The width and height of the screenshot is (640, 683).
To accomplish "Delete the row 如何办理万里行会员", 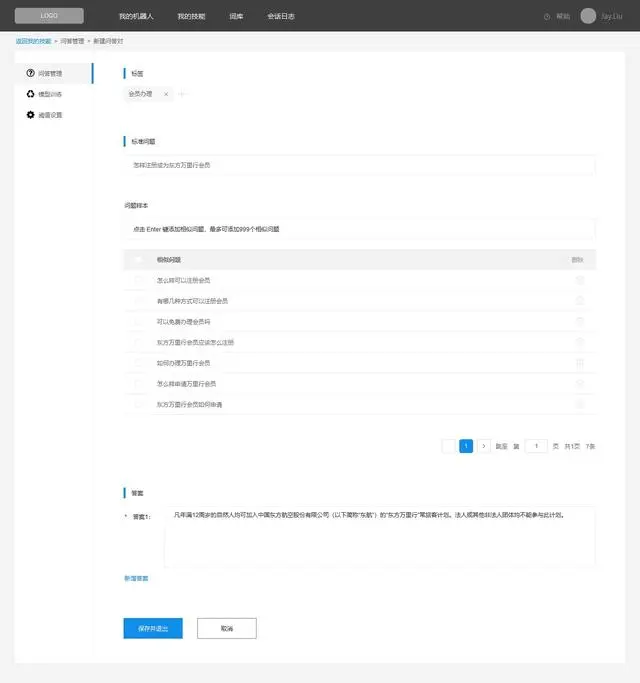I will pos(580,363).
